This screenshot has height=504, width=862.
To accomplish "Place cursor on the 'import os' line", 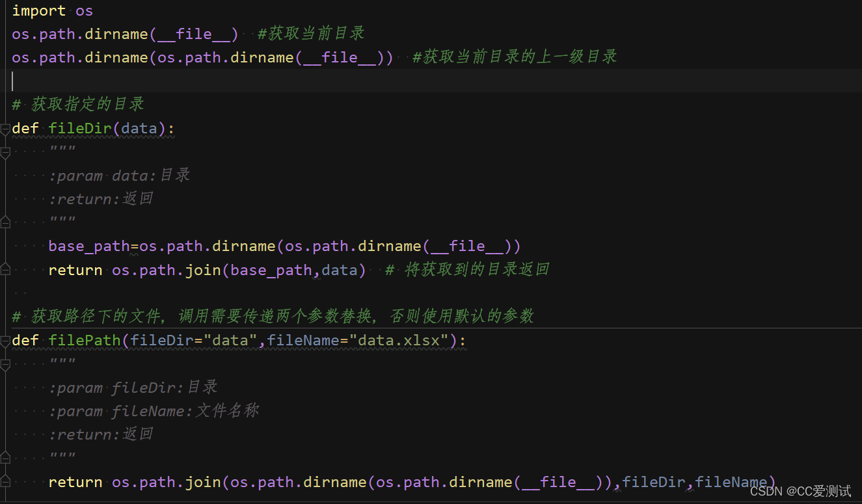I will tap(53, 10).
